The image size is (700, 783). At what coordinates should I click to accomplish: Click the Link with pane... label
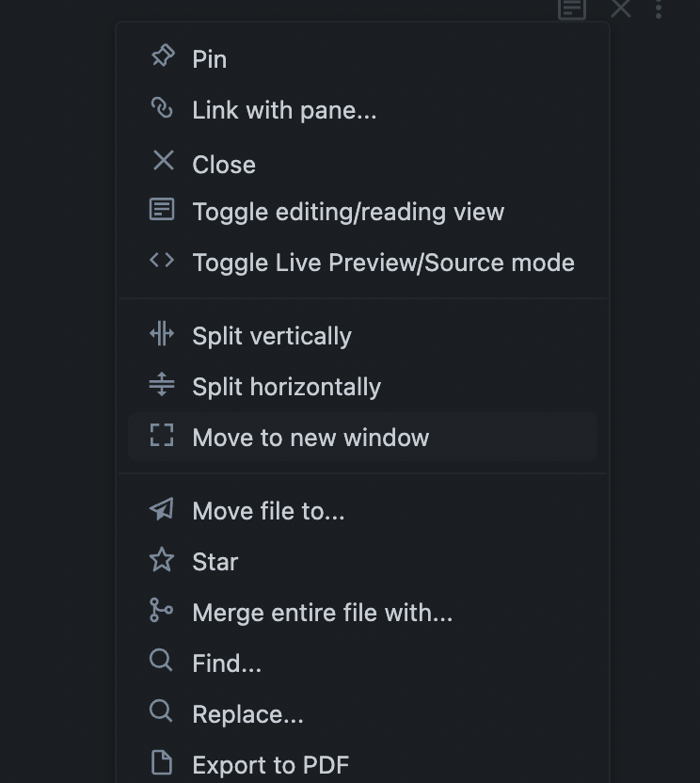click(284, 110)
